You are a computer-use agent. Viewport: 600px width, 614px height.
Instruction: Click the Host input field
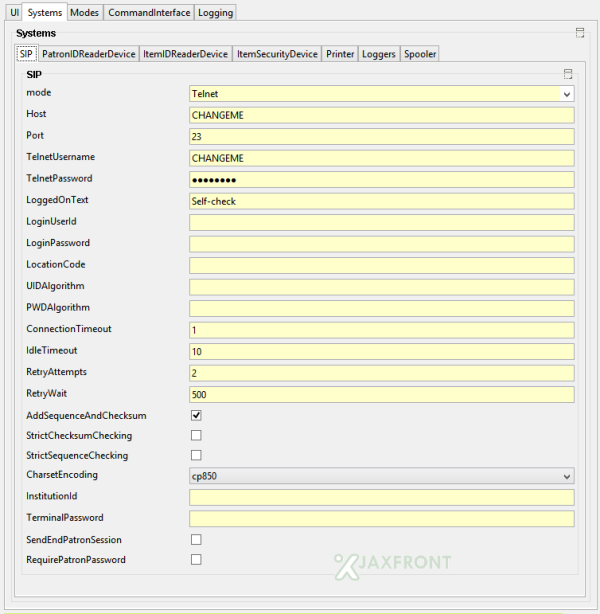(381, 115)
